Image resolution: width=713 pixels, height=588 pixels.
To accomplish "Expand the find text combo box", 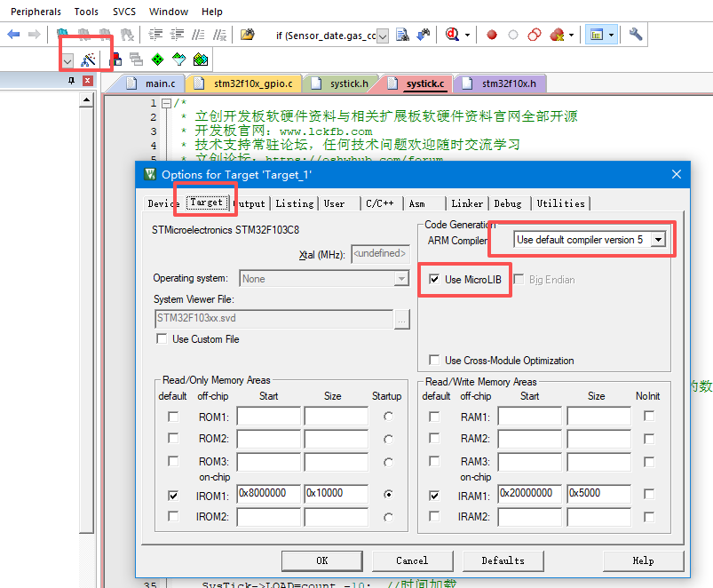I will coord(383,36).
